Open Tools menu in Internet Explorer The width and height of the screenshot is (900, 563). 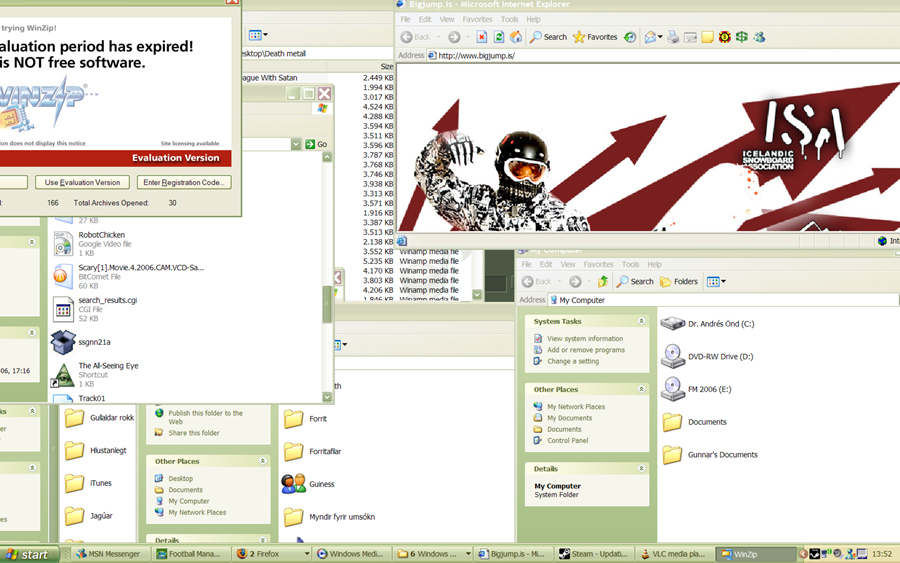[509, 20]
